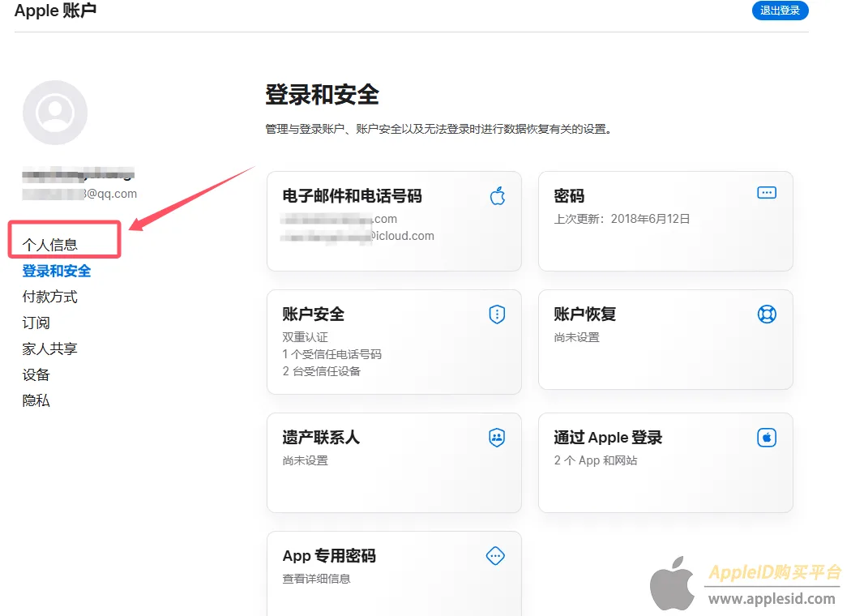Open 个人信息 in the sidebar

[50, 245]
